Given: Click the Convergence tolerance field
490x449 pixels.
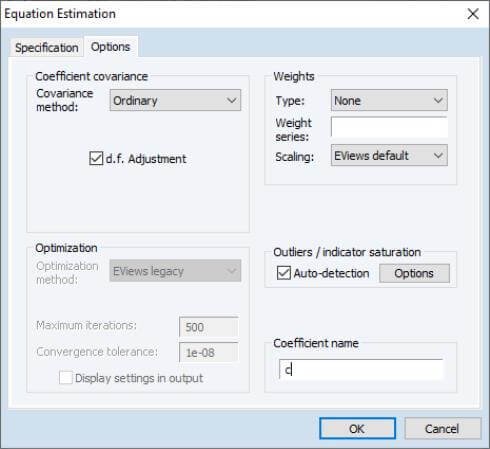Looking at the screenshot, I should click(209, 352).
